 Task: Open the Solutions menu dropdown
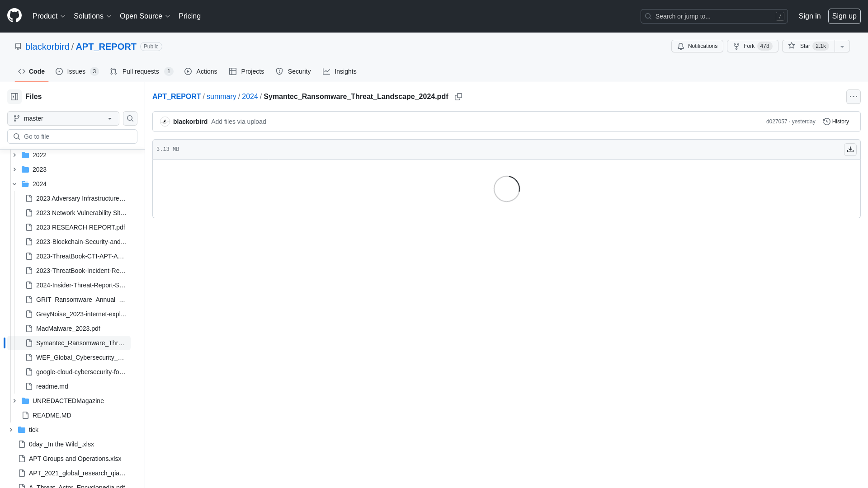[92, 16]
